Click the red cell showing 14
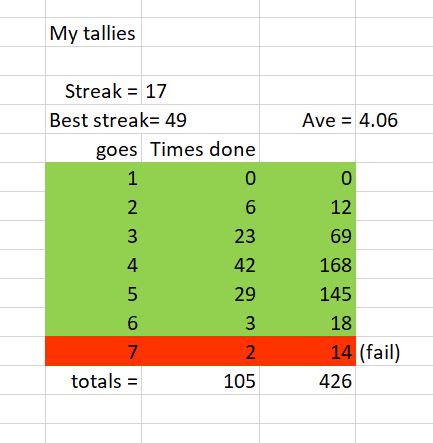 308,351
